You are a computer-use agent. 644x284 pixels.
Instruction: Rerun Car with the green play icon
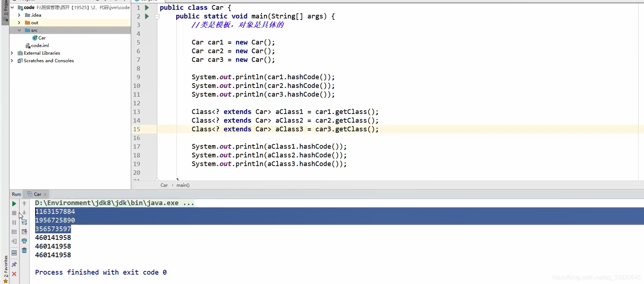tap(14, 204)
